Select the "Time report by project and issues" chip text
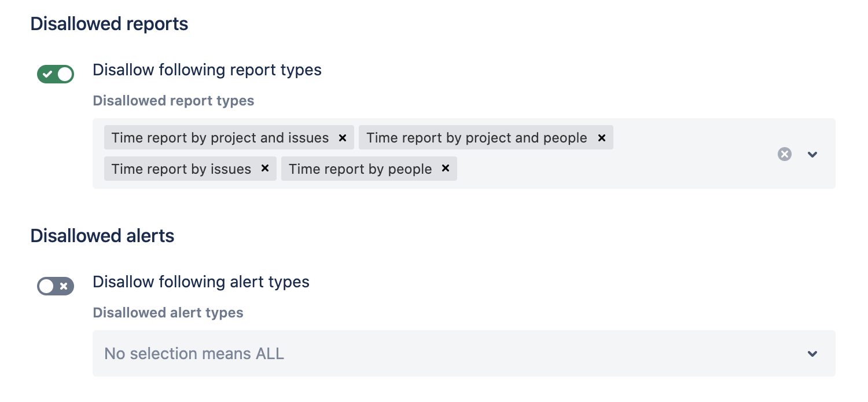Screen dimensions: 868x402 click(x=220, y=138)
